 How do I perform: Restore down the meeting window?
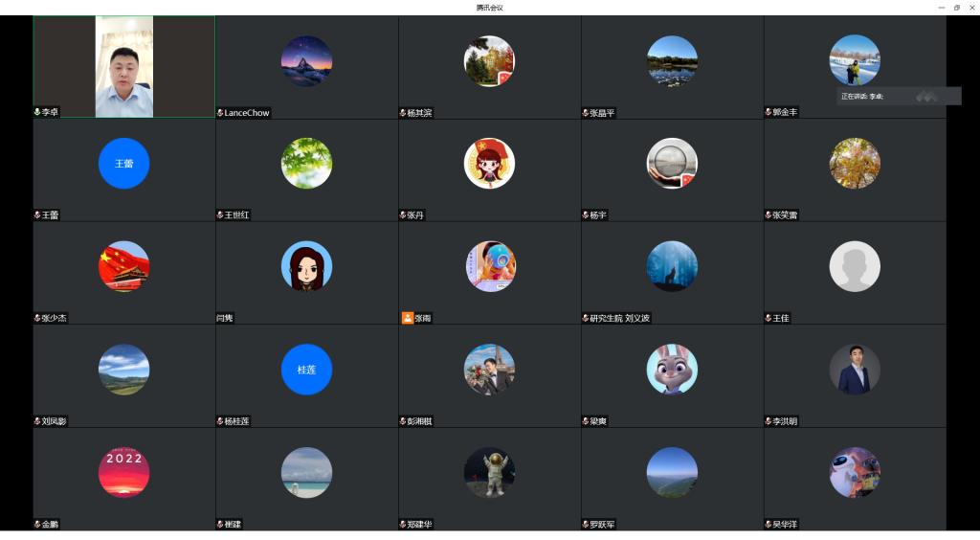(x=956, y=7)
